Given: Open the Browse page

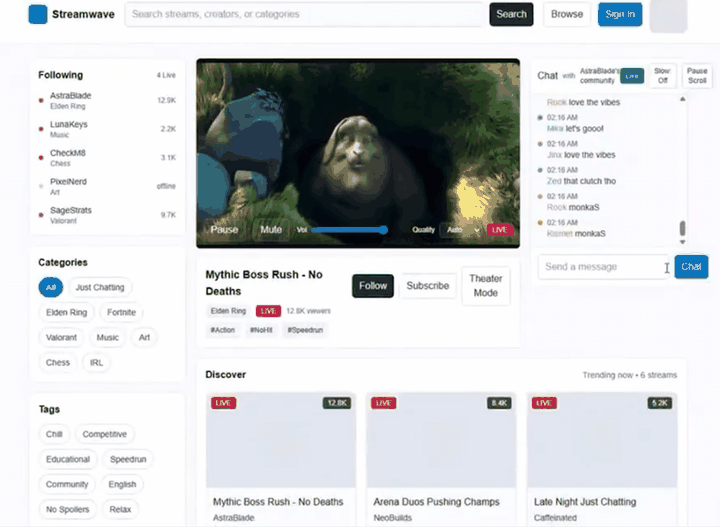Looking at the screenshot, I should pos(567,14).
